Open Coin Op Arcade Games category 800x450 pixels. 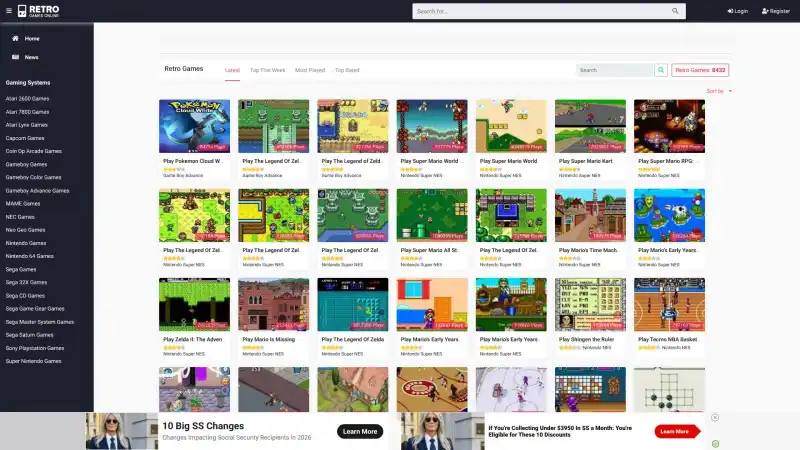click(x=34, y=151)
